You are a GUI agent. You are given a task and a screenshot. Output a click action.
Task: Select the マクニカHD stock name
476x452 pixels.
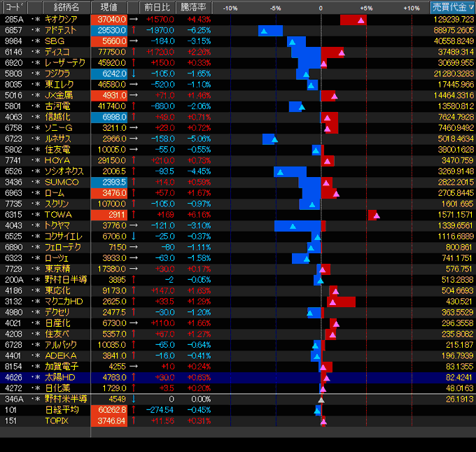[64, 302]
